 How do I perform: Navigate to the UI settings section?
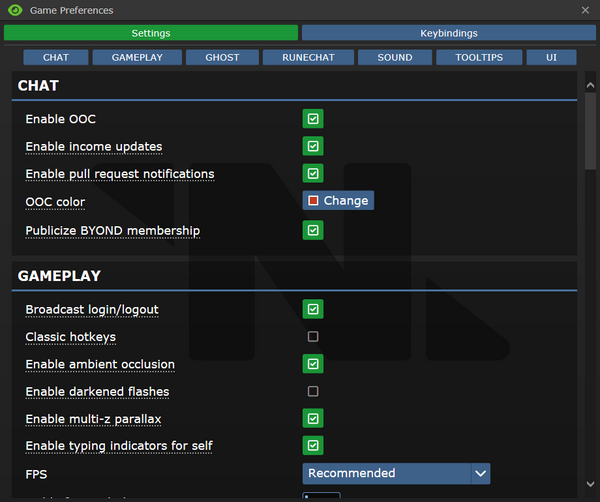point(551,57)
